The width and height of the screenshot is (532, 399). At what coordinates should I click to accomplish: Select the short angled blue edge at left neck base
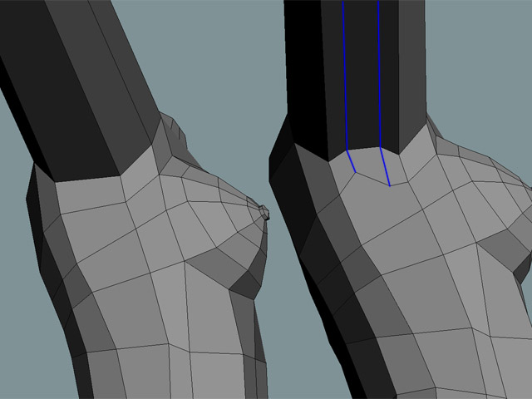pos(351,161)
